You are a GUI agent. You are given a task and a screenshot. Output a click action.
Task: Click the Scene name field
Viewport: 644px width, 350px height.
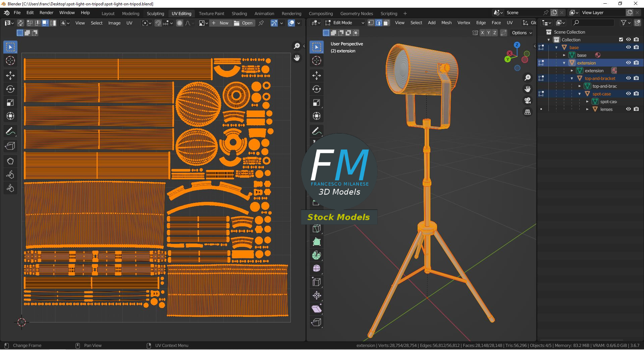click(524, 12)
